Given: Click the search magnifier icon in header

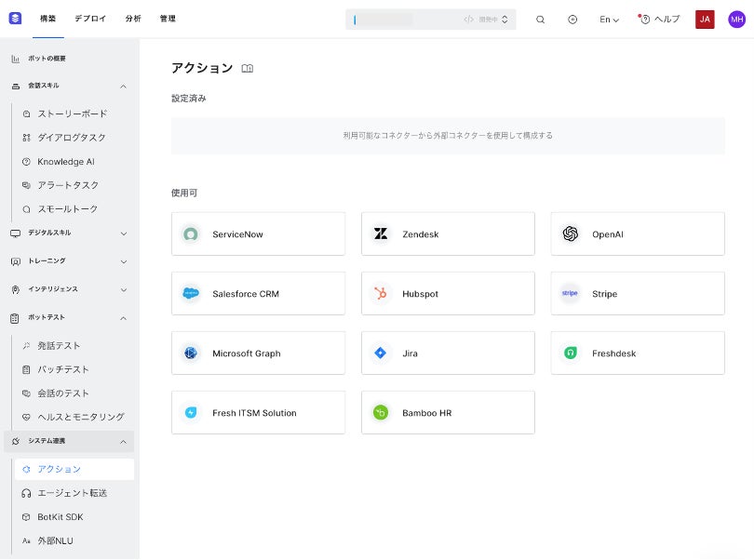Looking at the screenshot, I should pyautogui.click(x=540, y=20).
